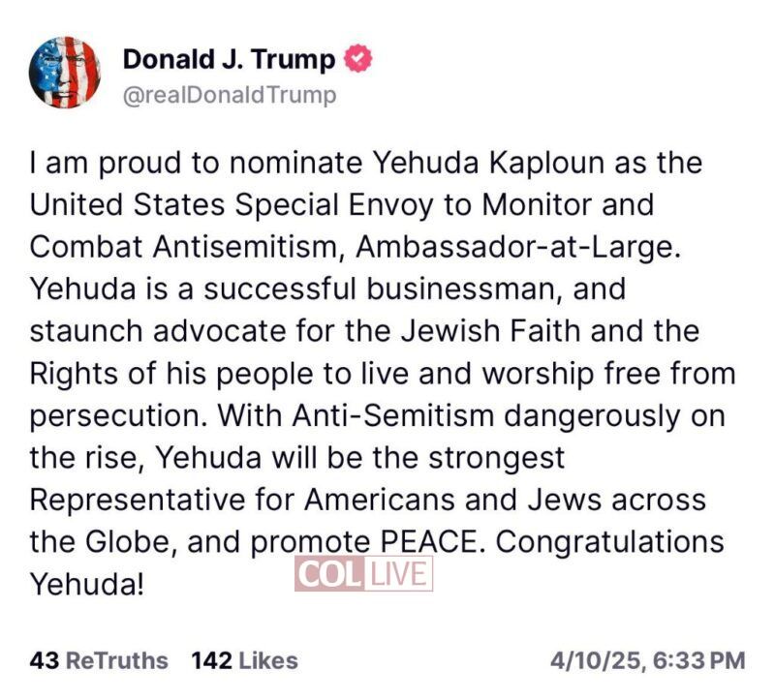Click the 4/10/25 post date
Image resolution: width=775 pixels, height=700 pixels.
point(594,660)
